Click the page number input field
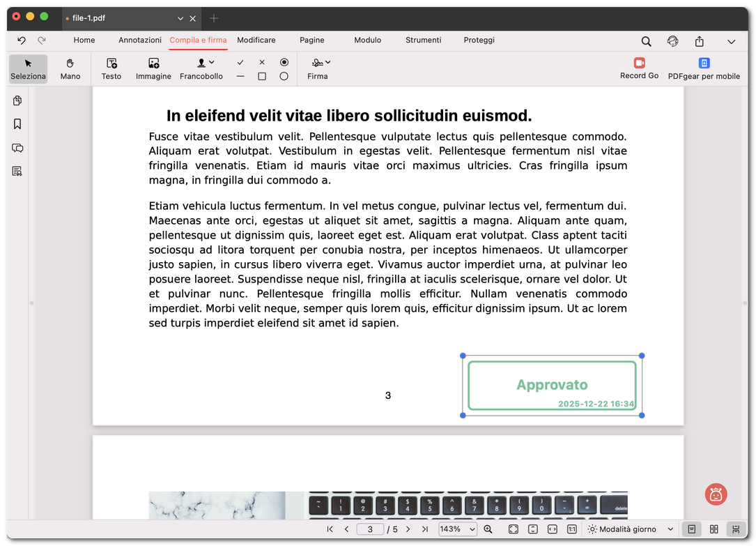Screen dimensions: 756x546 370,529
